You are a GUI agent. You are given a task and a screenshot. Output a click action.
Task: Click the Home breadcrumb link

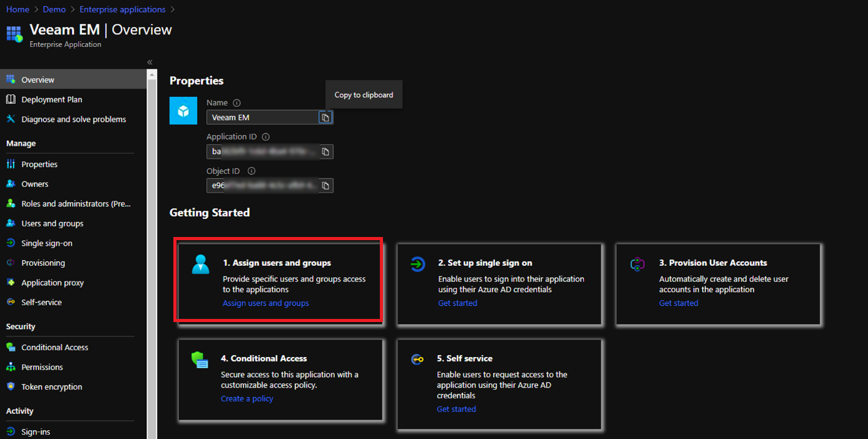click(x=18, y=9)
